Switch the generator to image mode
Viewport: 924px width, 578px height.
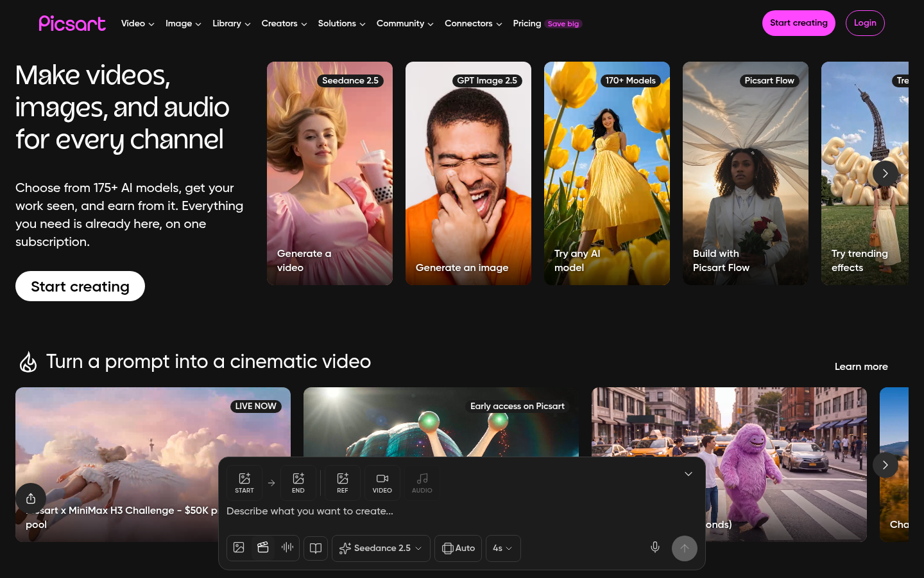[x=239, y=548]
